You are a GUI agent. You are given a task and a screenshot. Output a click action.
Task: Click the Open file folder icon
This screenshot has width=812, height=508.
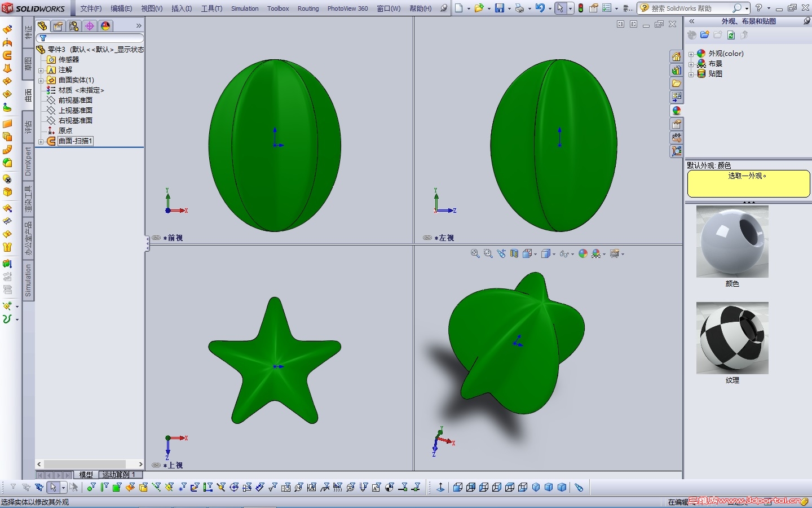click(x=479, y=8)
